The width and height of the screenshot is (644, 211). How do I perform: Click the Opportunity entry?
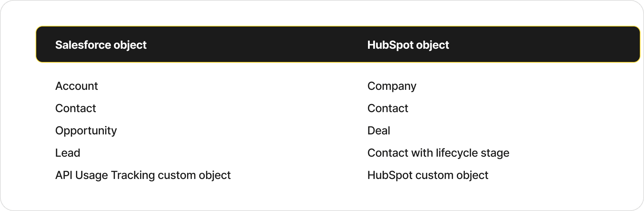[x=86, y=131]
